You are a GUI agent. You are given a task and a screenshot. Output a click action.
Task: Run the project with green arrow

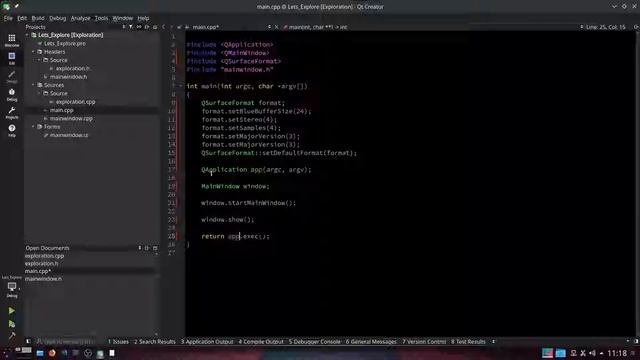click(x=11, y=311)
